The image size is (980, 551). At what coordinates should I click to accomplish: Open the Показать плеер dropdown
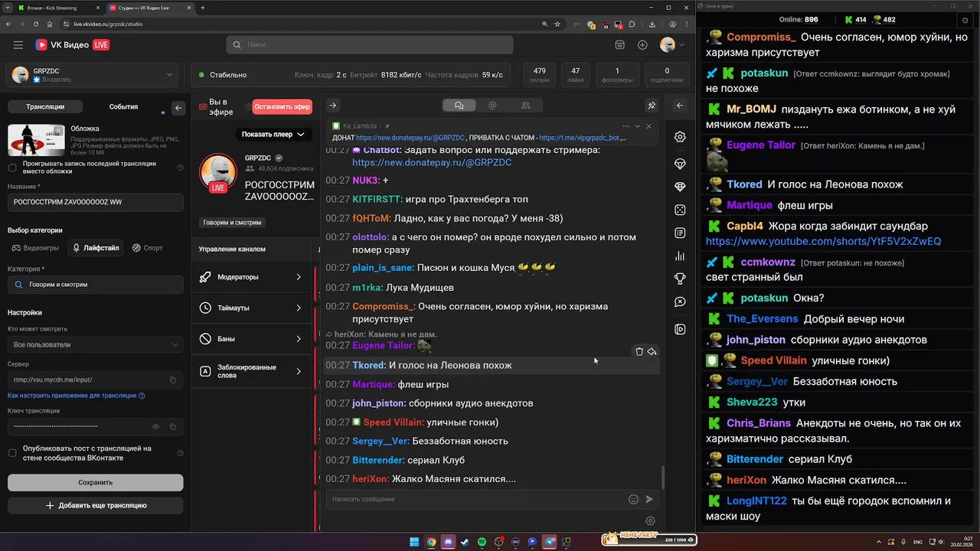pos(273,134)
